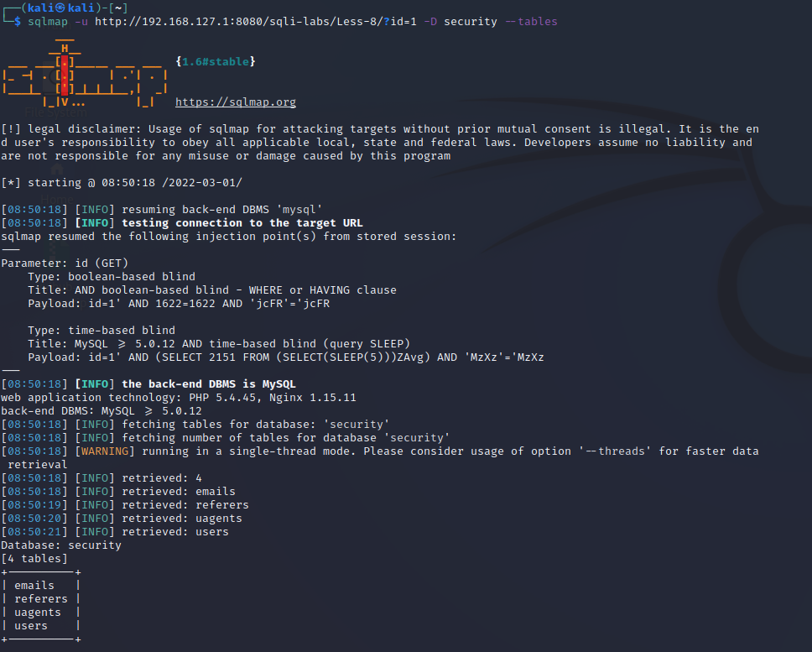Screen dimensions: 812x652
Task: Select the 'referers' row in the tables list
Action: coord(41,598)
